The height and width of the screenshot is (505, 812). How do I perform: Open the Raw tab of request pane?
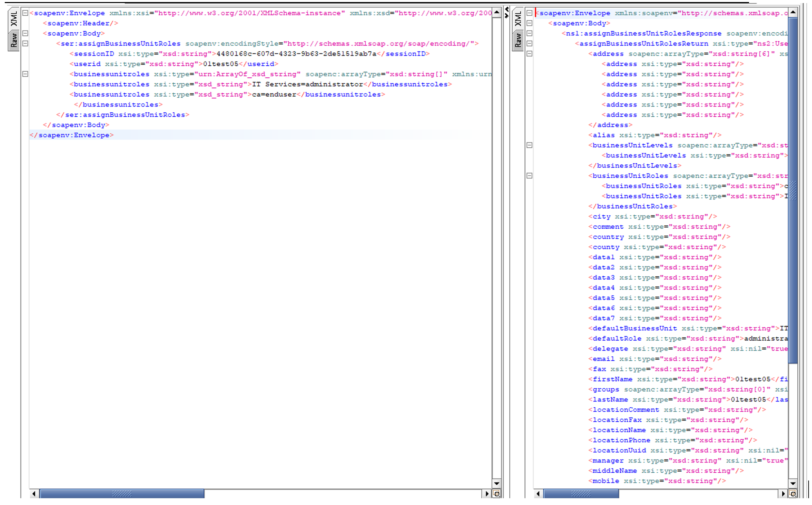(14, 40)
